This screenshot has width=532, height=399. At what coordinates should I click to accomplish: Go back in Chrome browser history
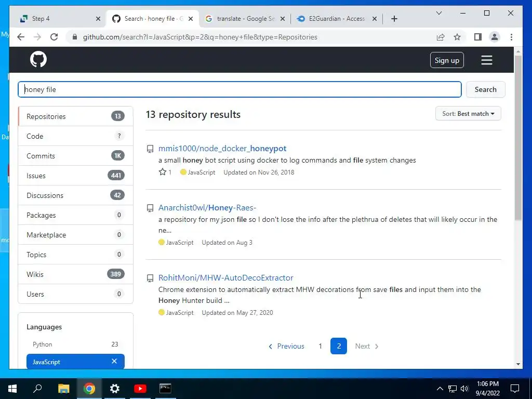click(x=21, y=37)
